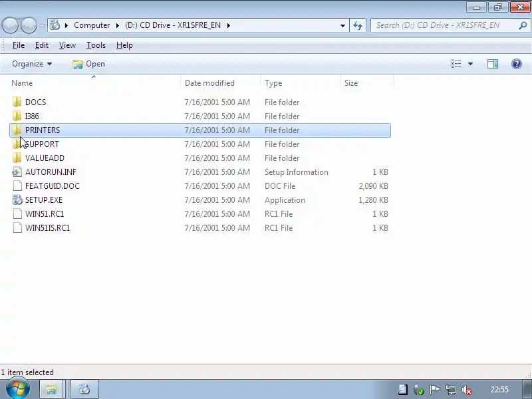Open the View menu
Viewport: 532px width, 399px height.
67,45
